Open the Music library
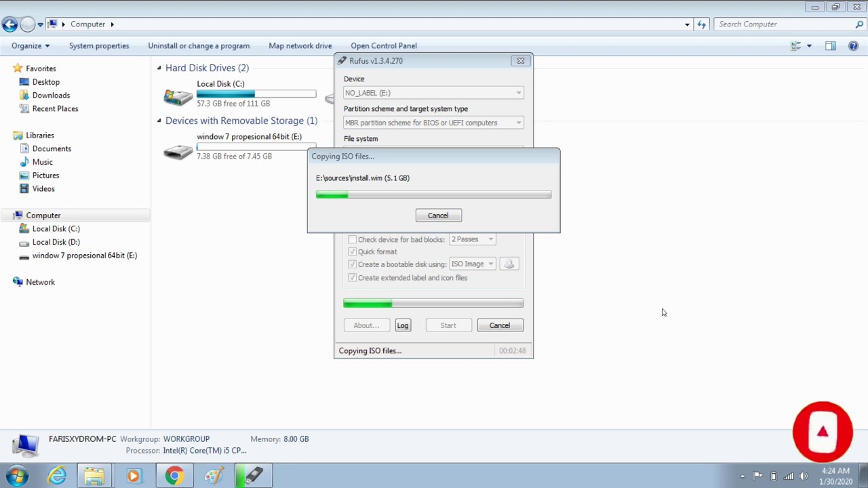Viewport: 868px width, 488px height. (x=42, y=162)
